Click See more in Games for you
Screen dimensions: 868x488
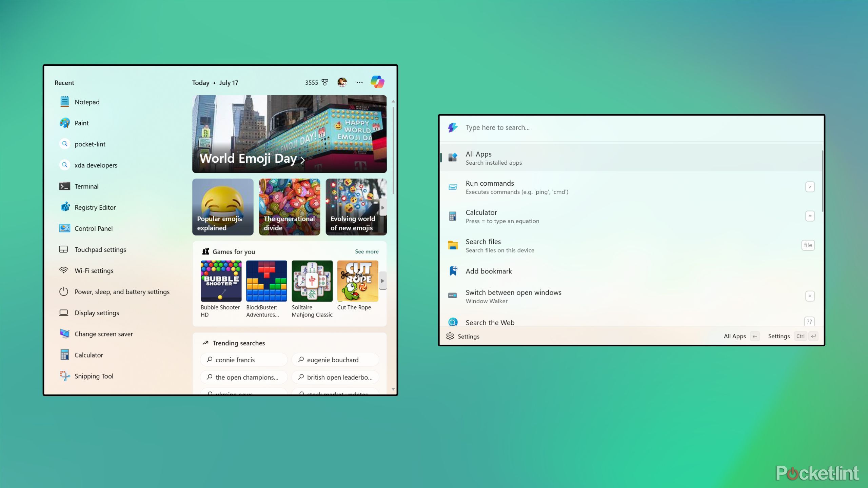tap(367, 251)
